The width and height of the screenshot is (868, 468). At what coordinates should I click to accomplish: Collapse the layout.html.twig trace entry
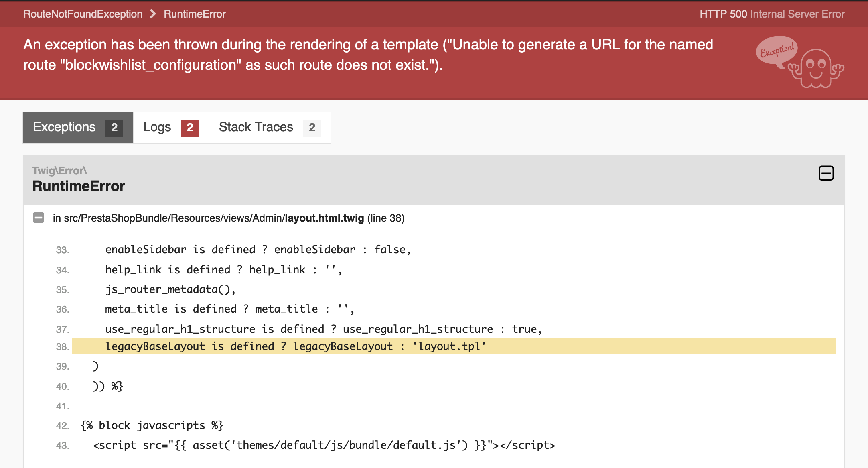pos(39,218)
